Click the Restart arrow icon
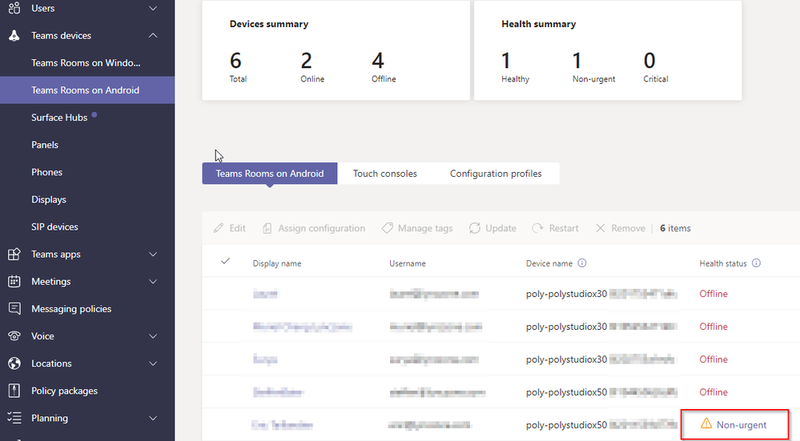This screenshot has height=441, width=800. click(x=538, y=228)
